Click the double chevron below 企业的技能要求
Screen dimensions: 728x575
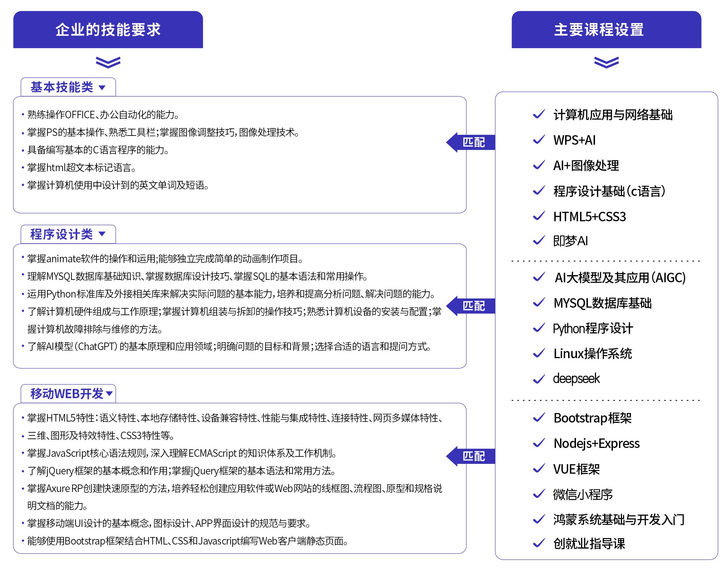pos(108,62)
